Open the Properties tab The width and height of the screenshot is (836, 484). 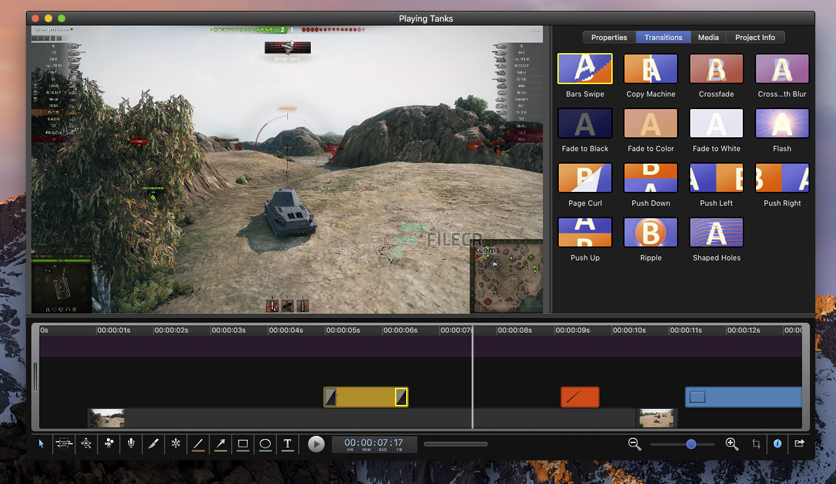tap(609, 37)
